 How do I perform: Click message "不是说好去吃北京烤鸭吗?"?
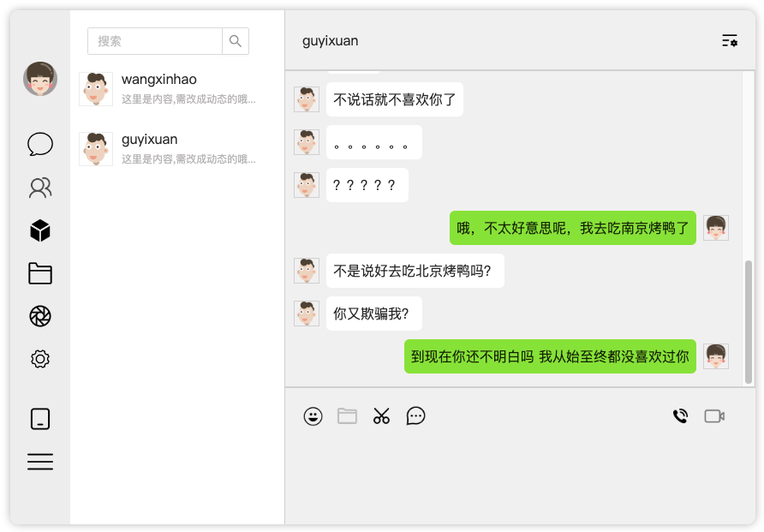(x=415, y=271)
